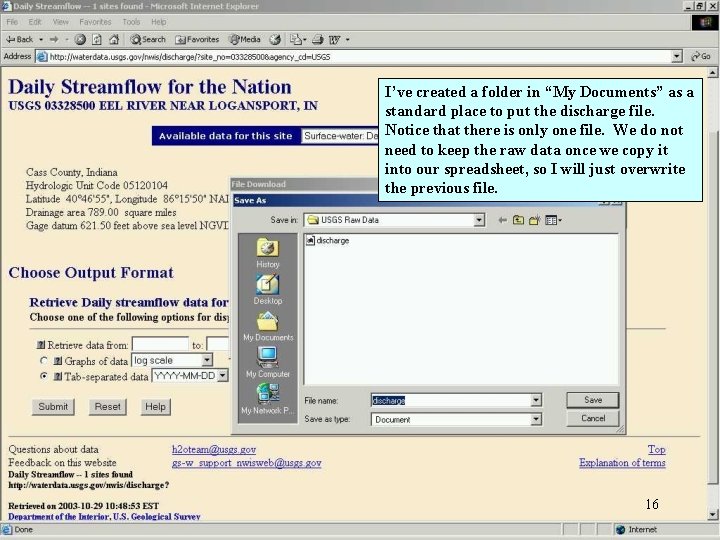
Task: Open the File name dropdown arrow
Action: click(536, 400)
